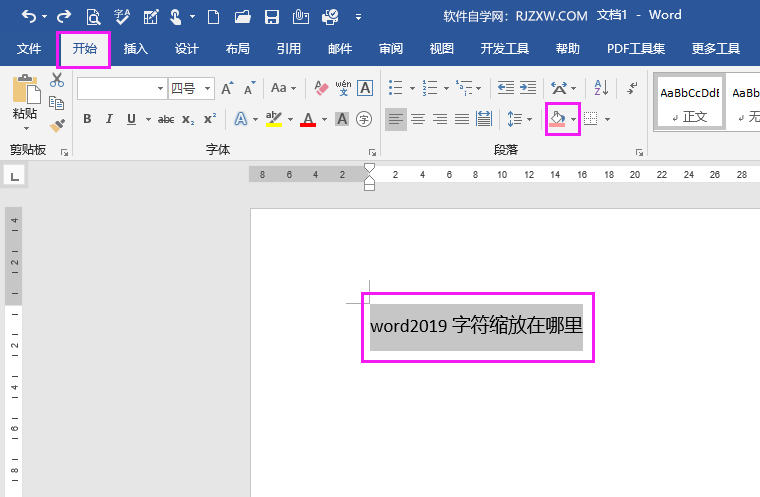Create a new blank document icon

click(213, 17)
